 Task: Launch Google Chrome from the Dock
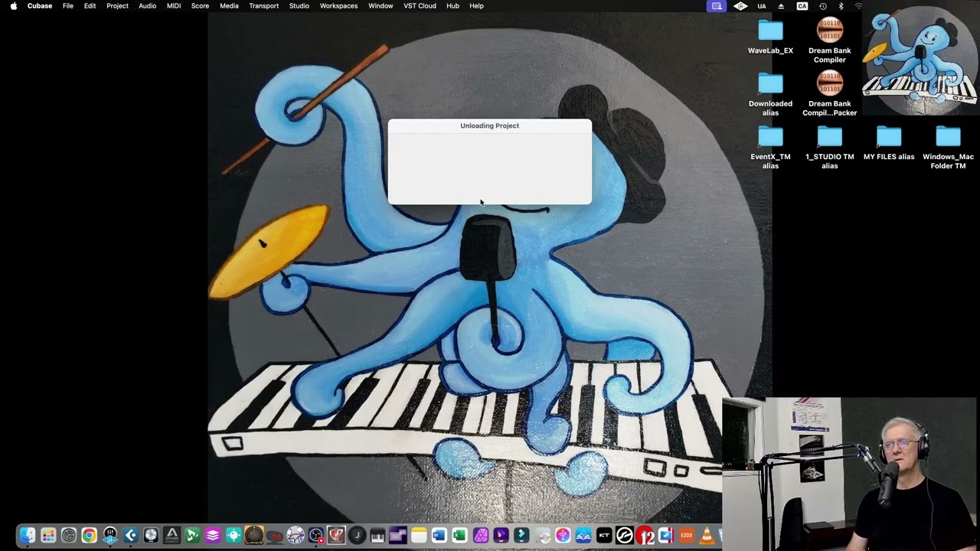click(x=90, y=536)
